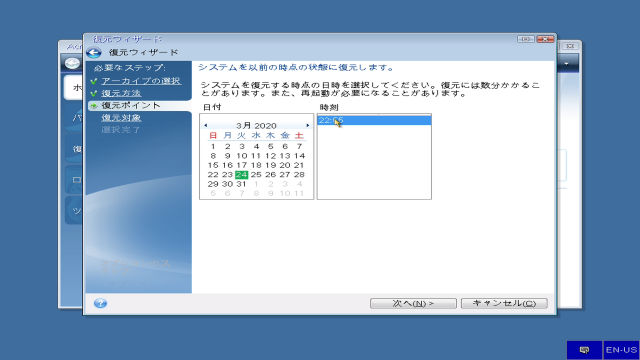Image resolution: width=640 pixels, height=360 pixels.
Task: Open the 復元方法 step link
Action: tap(121, 93)
